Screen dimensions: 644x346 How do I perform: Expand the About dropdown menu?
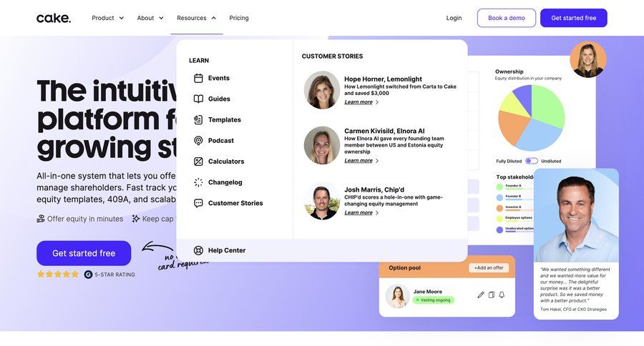150,18
